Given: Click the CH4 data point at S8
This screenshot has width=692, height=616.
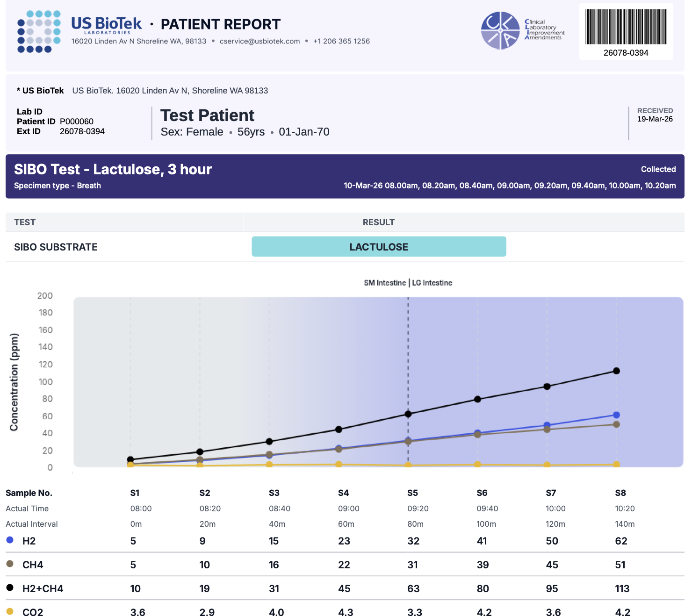Looking at the screenshot, I should coord(616,424).
